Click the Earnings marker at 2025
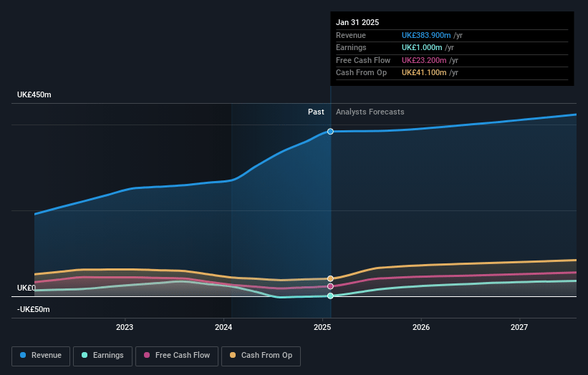The height and width of the screenshot is (375, 588). pos(330,296)
